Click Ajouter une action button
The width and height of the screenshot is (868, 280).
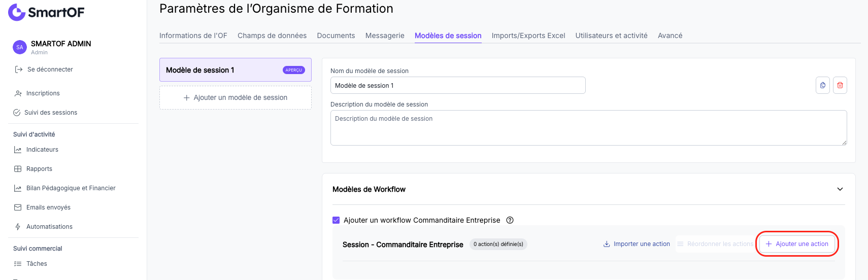coord(797,244)
